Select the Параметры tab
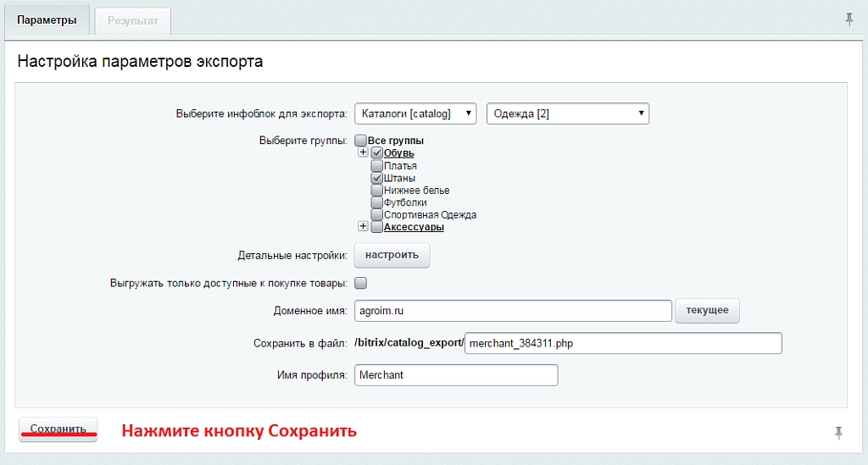The image size is (868, 465). (x=47, y=20)
